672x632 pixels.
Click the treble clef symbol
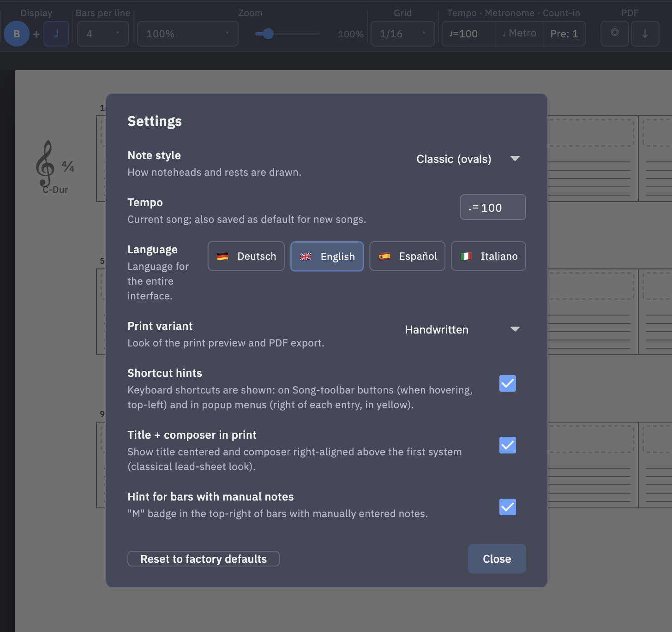(x=45, y=163)
